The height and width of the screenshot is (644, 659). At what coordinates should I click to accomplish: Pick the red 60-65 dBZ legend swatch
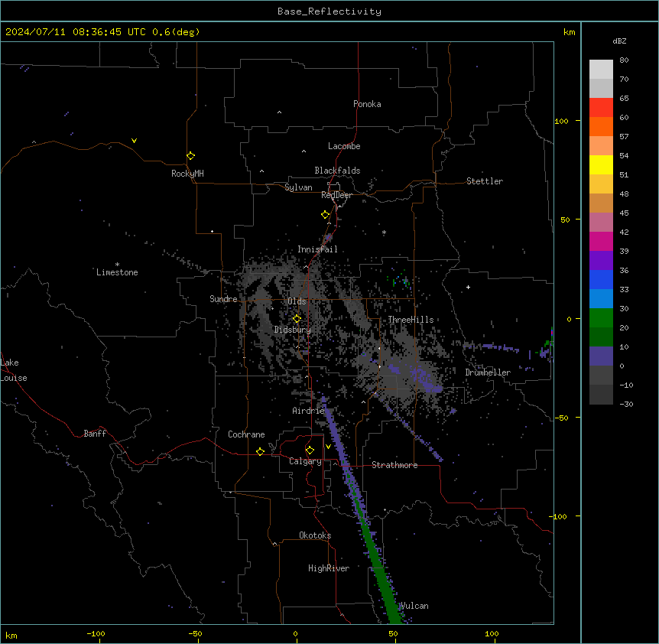(x=601, y=107)
